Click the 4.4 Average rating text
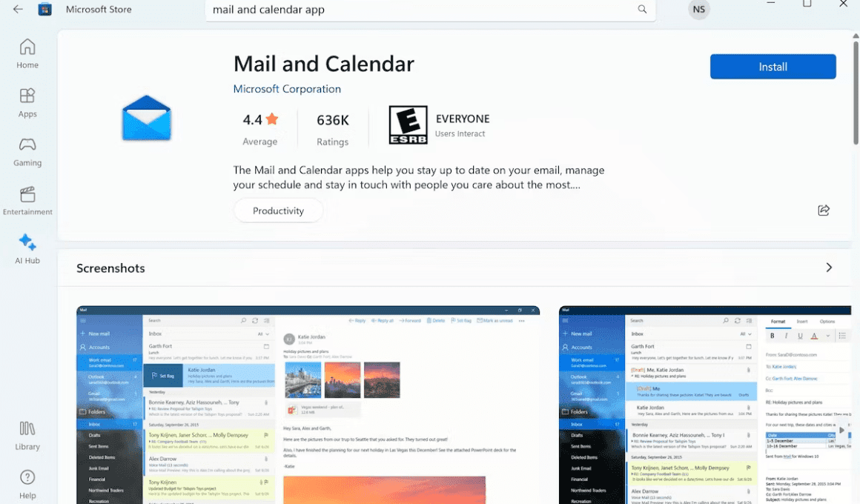 point(260,130)
